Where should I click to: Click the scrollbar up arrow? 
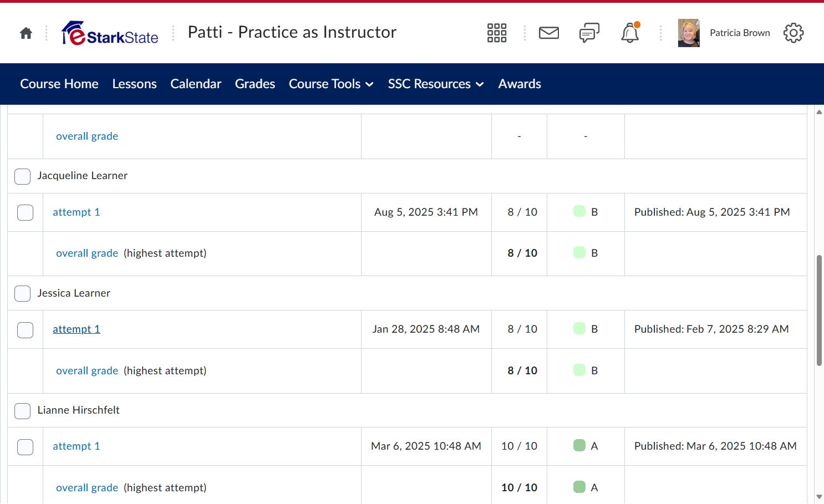coord(819,112)
